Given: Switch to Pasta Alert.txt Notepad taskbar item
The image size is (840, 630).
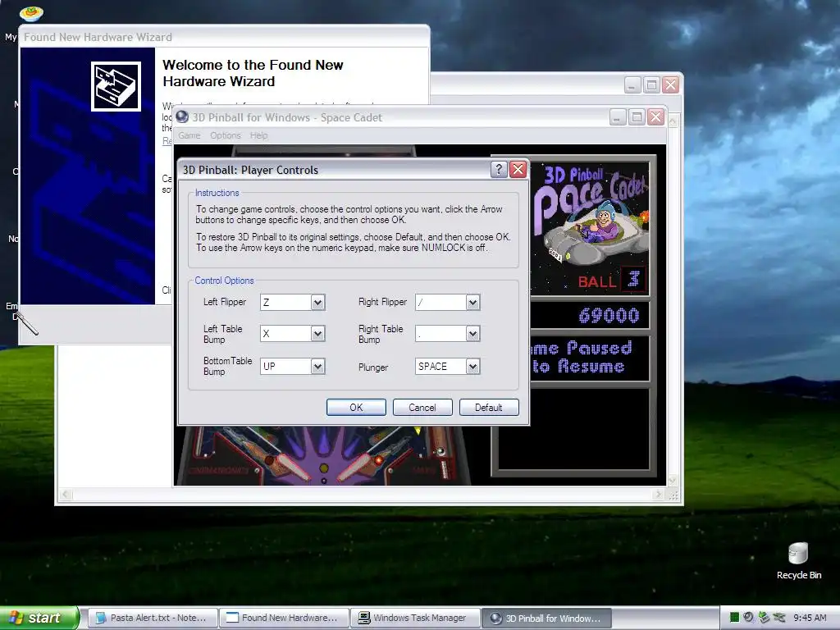Looking at the screenshot, I should 153,618.
